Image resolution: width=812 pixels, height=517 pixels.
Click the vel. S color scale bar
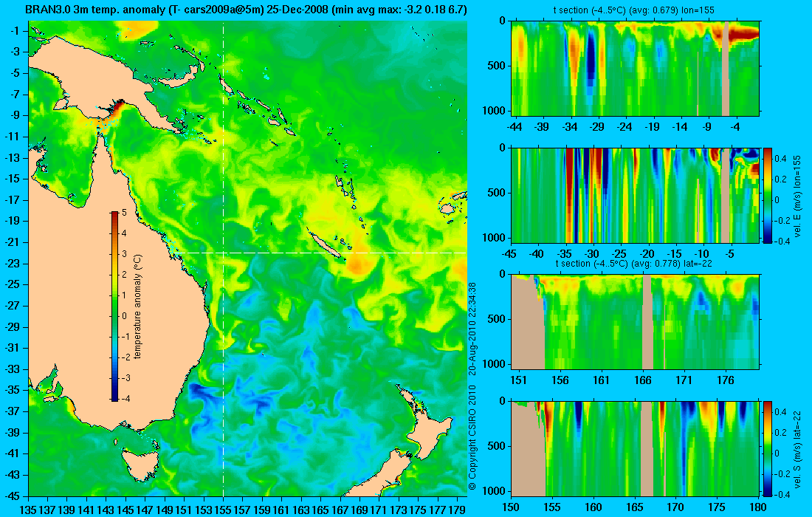coord(768,448)
